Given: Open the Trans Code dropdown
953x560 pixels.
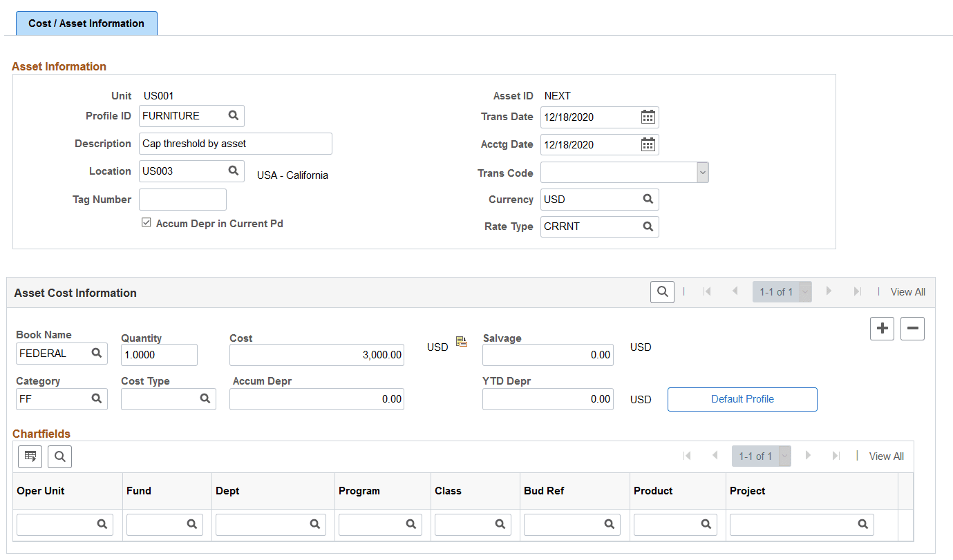Looking at the screenshot, I should pos(703,172).
